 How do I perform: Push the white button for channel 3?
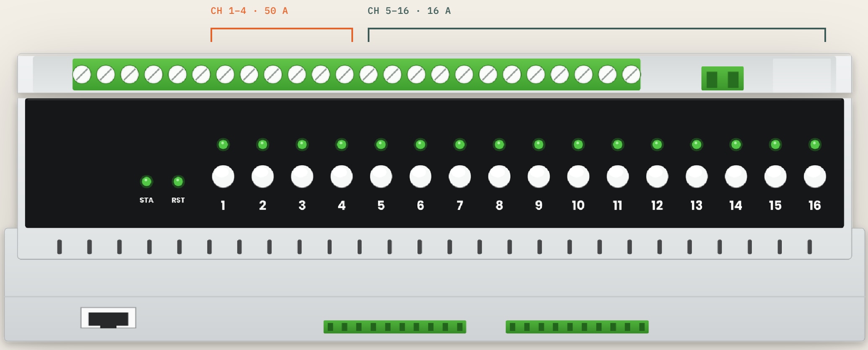click(x=302, y=176)
